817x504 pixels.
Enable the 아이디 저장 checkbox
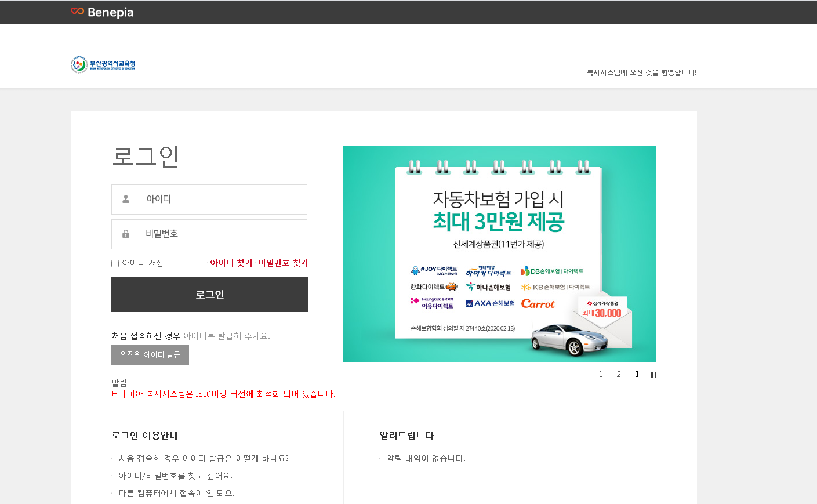pyautogui.click(x=115, y=263)
